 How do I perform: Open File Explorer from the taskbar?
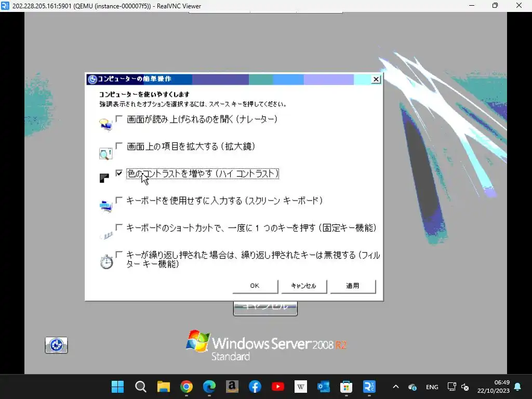164,387
